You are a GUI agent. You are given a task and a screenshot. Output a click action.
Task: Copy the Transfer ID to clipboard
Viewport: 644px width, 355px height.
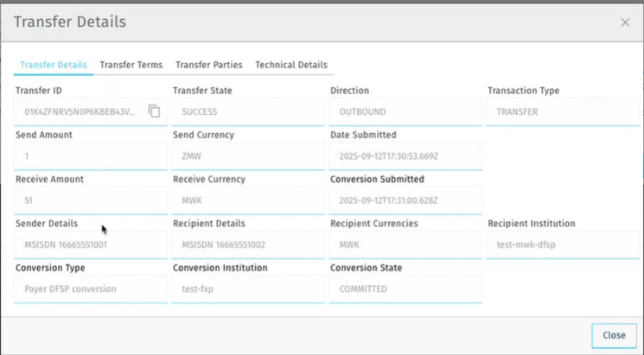154,111
